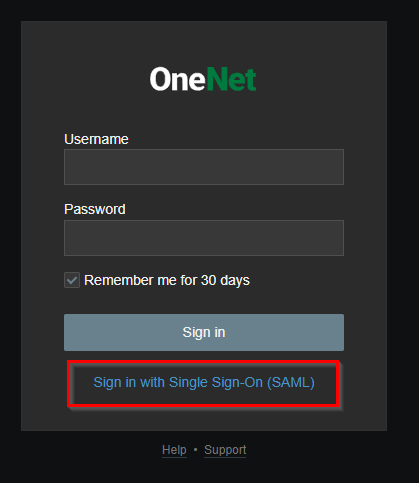Select the white "One" part of logo
Screen dimensions: 419x483
tap(178, 79)
